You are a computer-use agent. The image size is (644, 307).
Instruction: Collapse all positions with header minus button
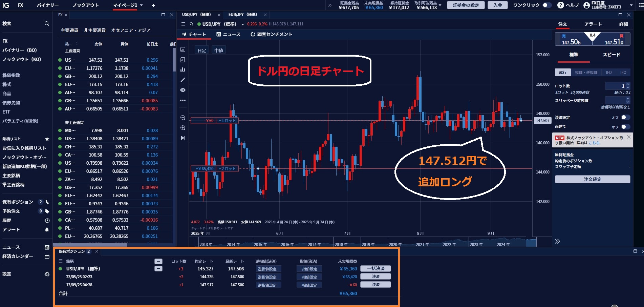pyautogui.click(x=158, y=261)
